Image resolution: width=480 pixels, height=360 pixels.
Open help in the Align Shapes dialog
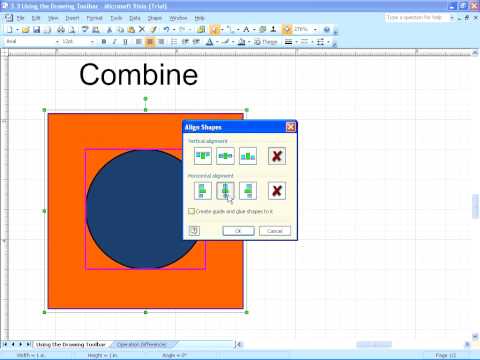(x=194, y=230)
